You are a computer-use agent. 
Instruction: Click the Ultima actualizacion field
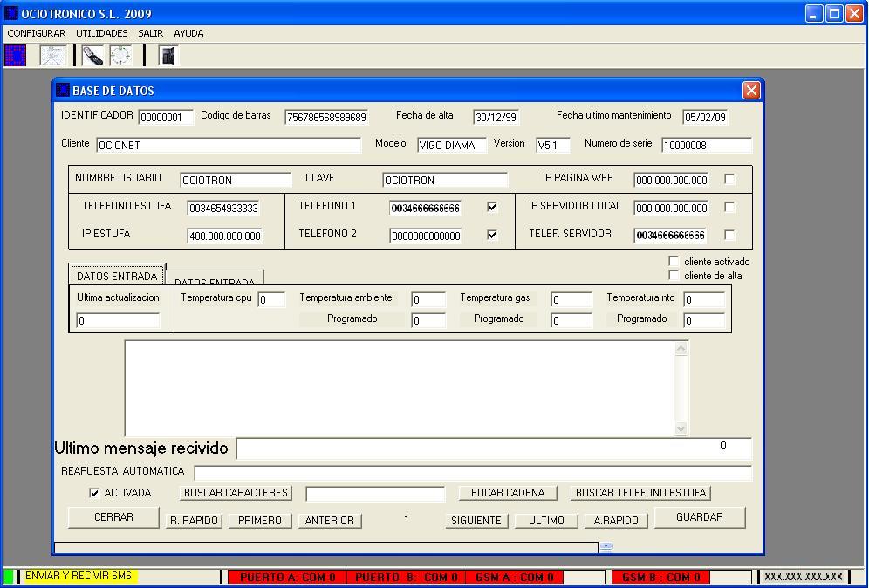pos(118,320)
